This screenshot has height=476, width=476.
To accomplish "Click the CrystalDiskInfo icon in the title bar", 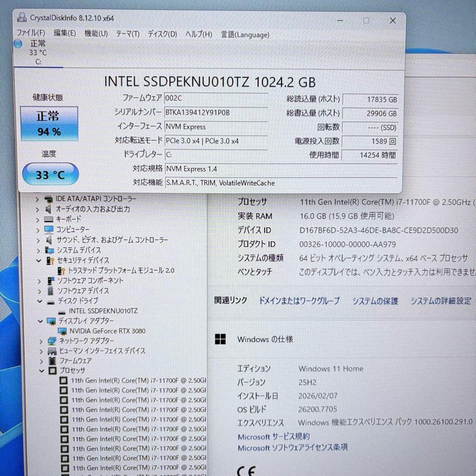I will click(21, 18).
